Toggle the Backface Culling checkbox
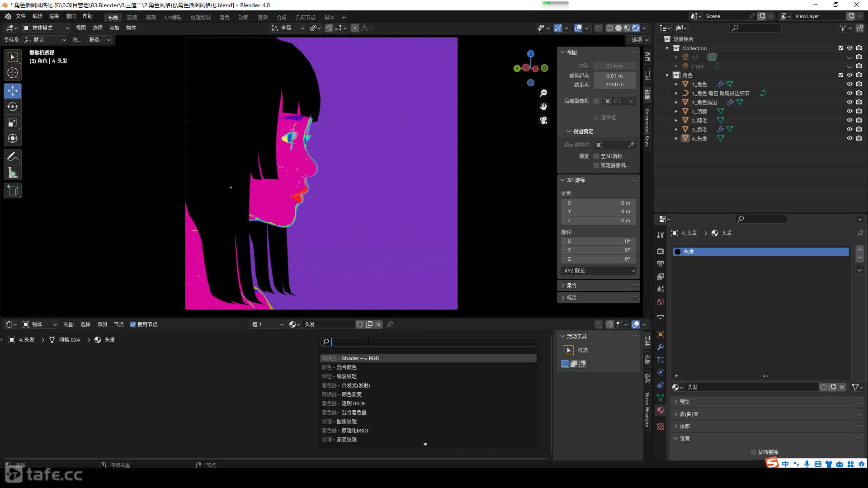The width and height of the screenshot is (868, 488). (754, 452)
